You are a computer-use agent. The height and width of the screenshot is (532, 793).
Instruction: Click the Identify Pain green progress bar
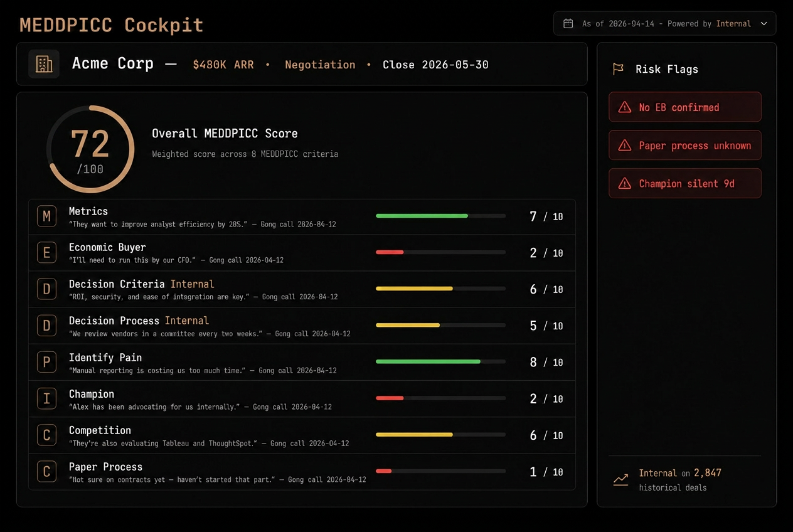click(x=440, y=361)
